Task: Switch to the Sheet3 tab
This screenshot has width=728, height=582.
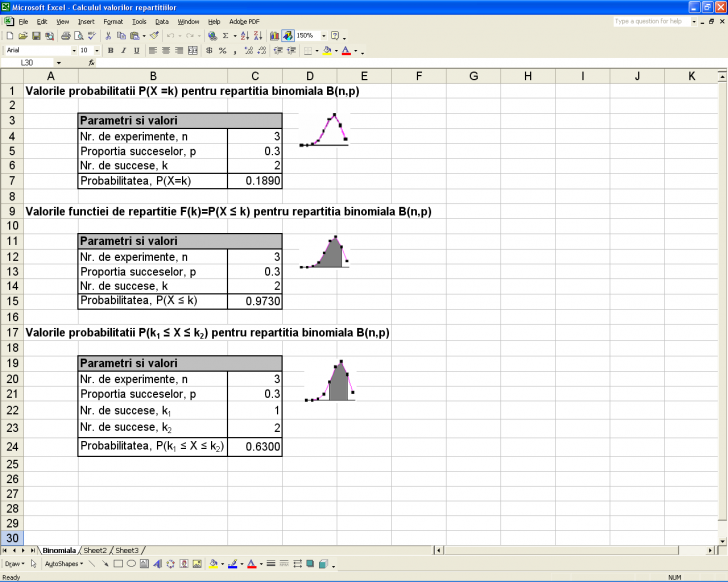Action: (127, 550)
